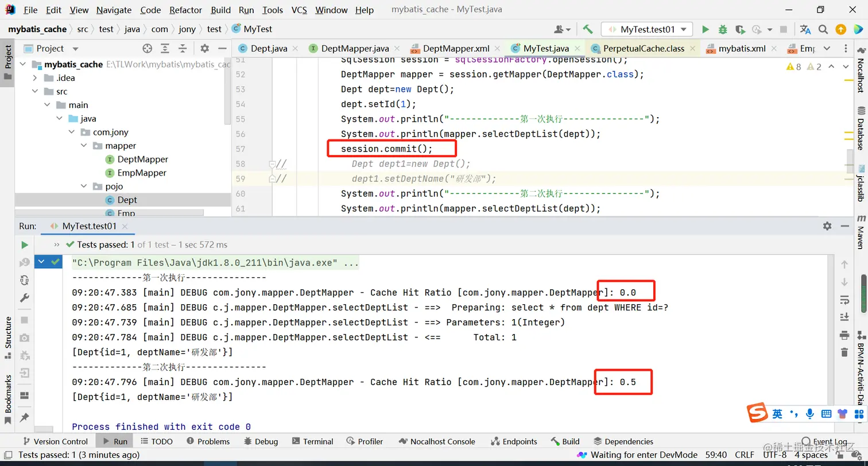
Task: Toggle the Bookmarks side panel
Action: click(8, 400)
